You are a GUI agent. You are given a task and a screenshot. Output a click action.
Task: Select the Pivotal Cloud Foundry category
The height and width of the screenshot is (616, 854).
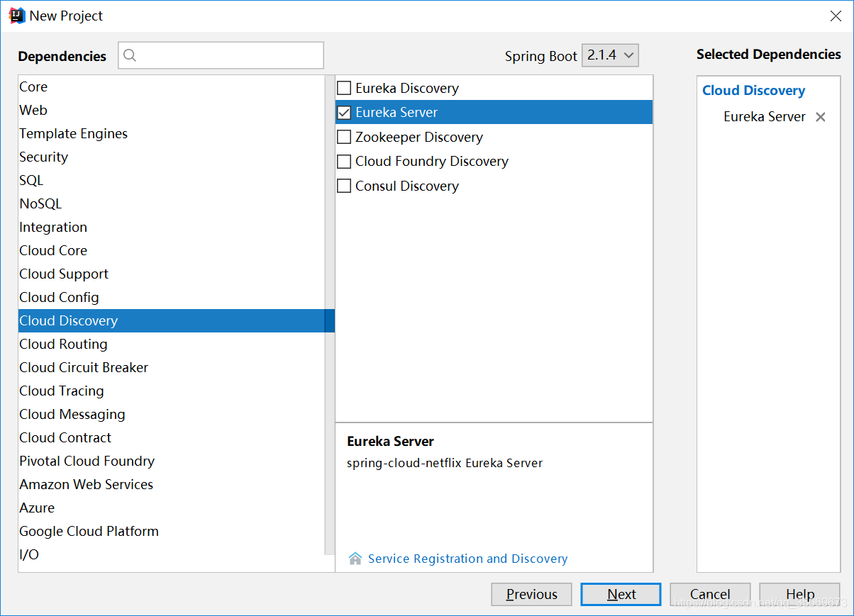click(172, 461)
